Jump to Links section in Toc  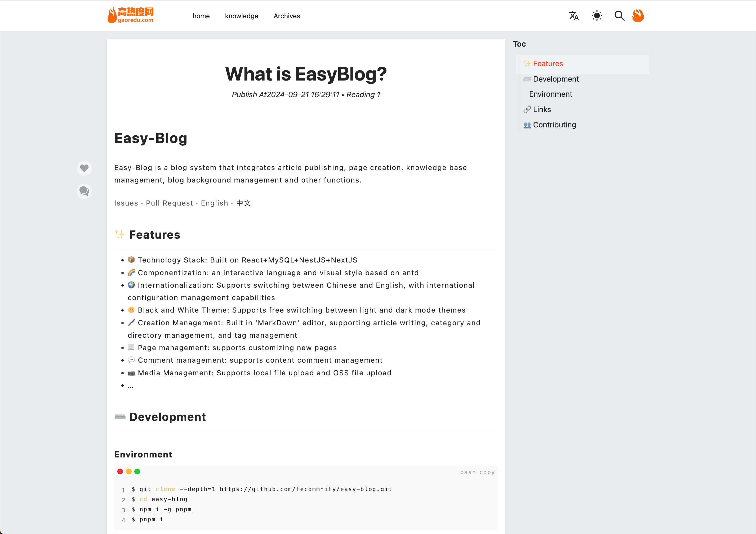pyautogui.click(x=542, y=109)
